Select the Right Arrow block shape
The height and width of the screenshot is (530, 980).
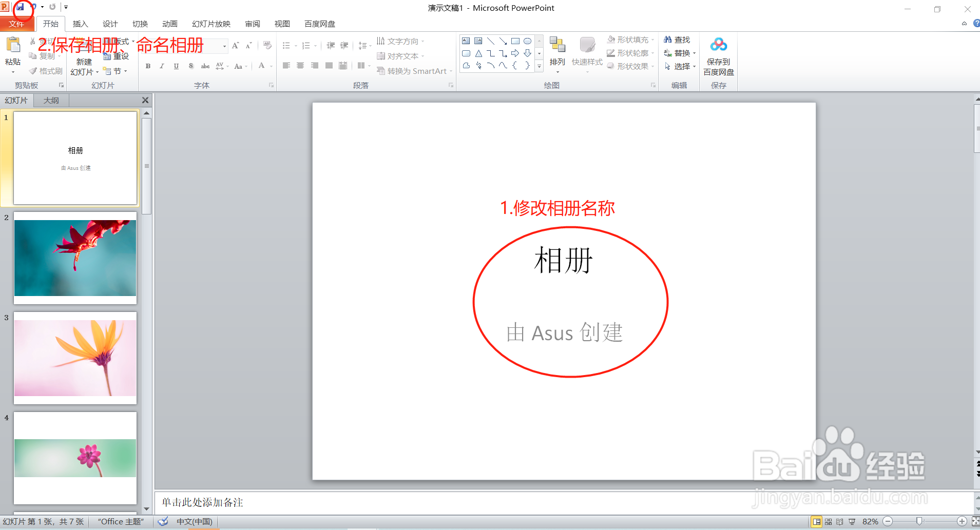point(515,53)
